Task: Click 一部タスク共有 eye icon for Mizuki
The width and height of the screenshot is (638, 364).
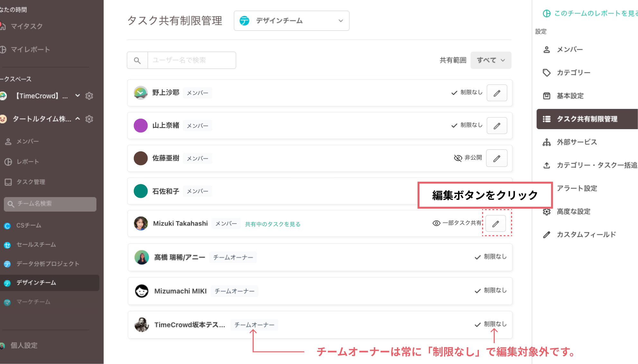Action: tap(436, 223)
